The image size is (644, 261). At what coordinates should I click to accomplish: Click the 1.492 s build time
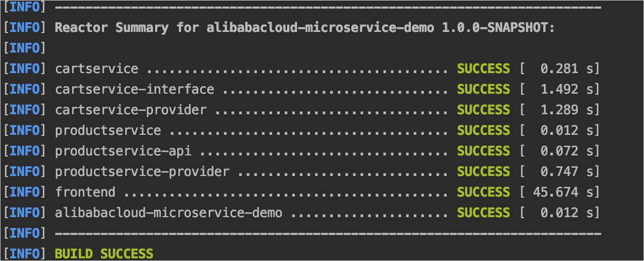point(567,89)
